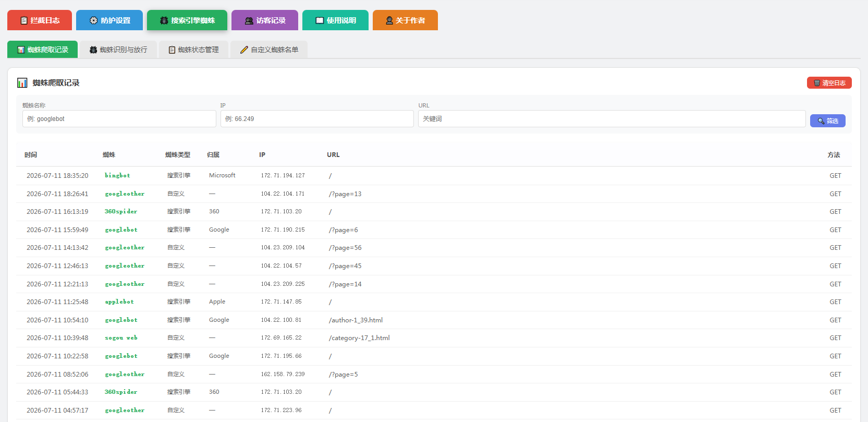
Task: Click the 归属 column header
Action: tap(213, 155)
